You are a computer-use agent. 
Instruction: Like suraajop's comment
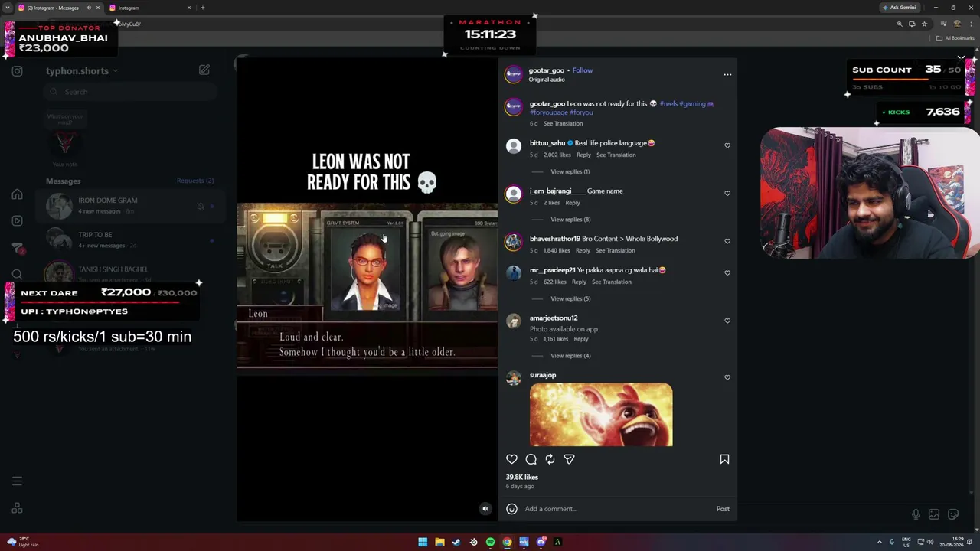coord(727,377)
